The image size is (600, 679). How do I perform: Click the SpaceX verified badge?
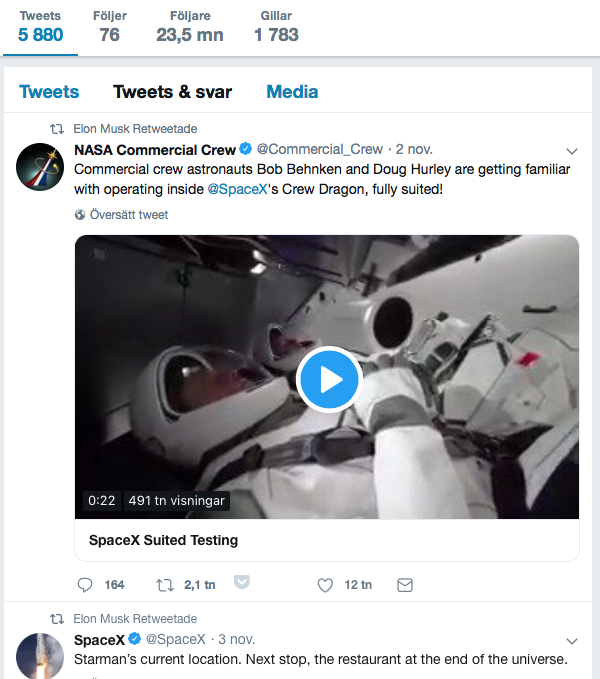(x=134, y=639)
